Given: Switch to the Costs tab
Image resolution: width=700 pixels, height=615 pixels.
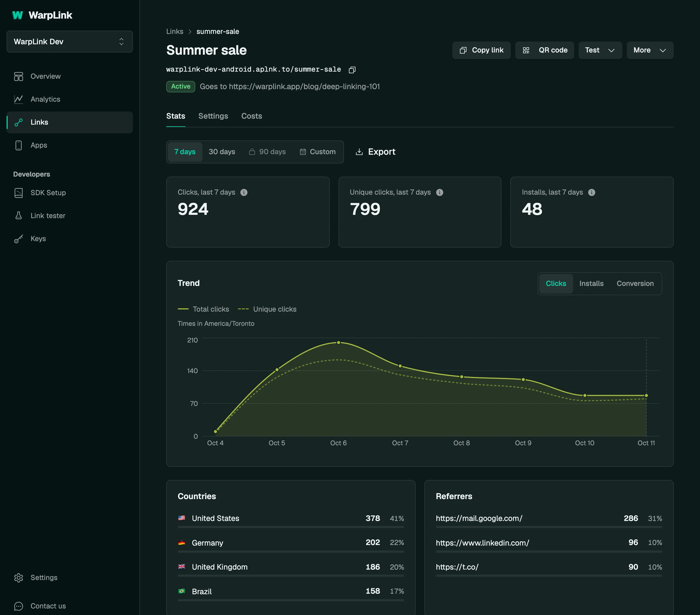Looking at the screenshot, I should coord(252,116).
